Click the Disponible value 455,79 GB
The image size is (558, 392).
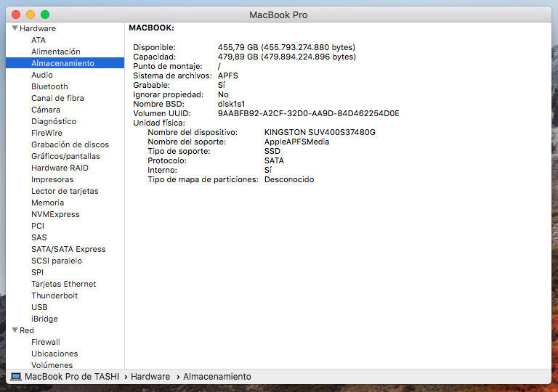click(286, 47)
